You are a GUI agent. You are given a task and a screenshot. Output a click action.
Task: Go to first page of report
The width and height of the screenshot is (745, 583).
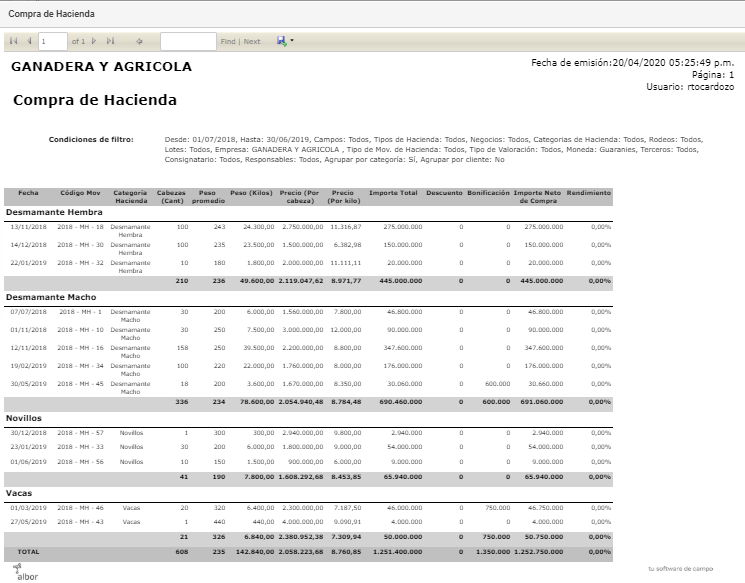tap(14, 41)
